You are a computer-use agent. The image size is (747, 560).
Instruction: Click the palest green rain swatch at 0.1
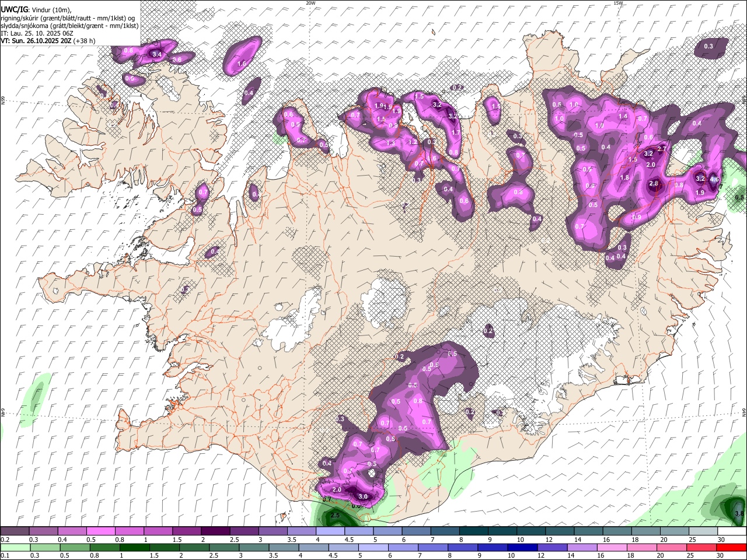(15, 547)
